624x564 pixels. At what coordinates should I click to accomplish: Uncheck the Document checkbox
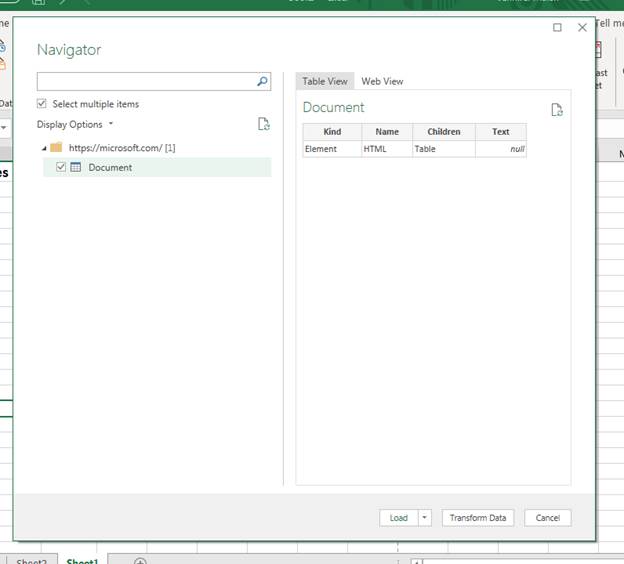pyautogui.click(x=61, y=167)
